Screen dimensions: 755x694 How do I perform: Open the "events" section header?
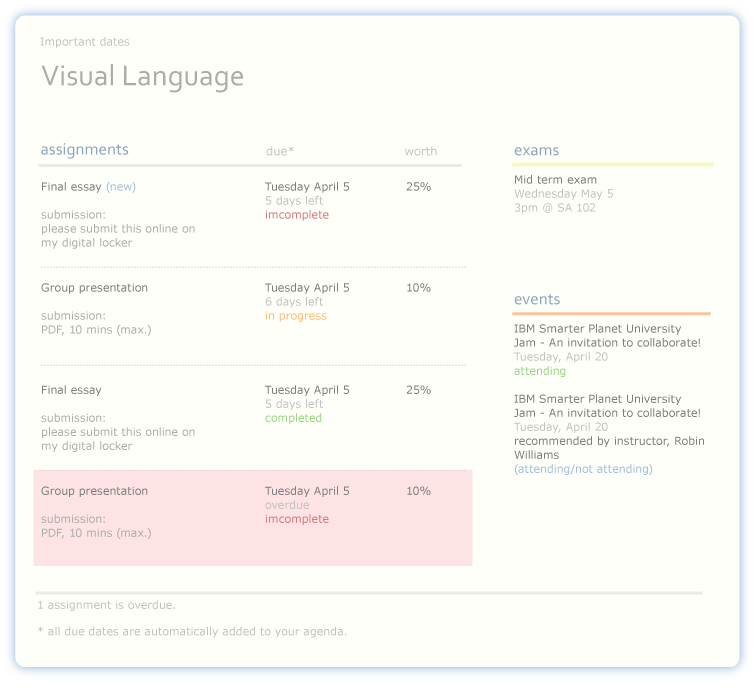537,300
